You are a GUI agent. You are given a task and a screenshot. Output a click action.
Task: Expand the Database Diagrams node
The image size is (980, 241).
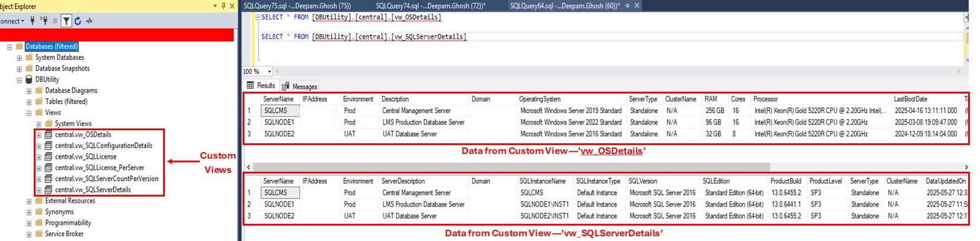[x=29, y=91]
